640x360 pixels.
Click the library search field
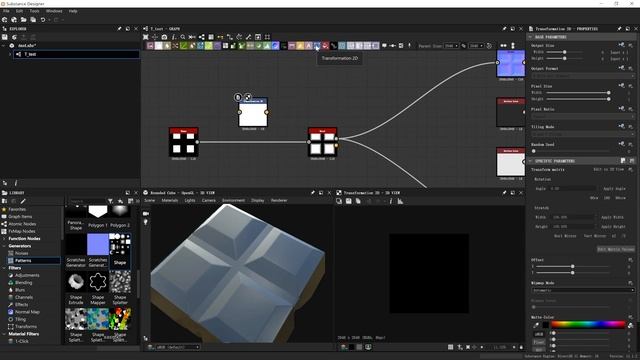point(86,201)
